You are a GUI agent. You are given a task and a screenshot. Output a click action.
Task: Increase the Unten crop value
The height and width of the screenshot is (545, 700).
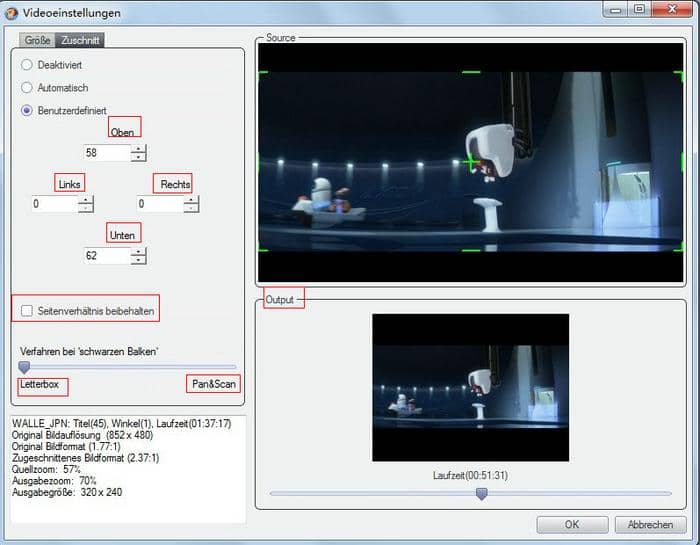139,252
